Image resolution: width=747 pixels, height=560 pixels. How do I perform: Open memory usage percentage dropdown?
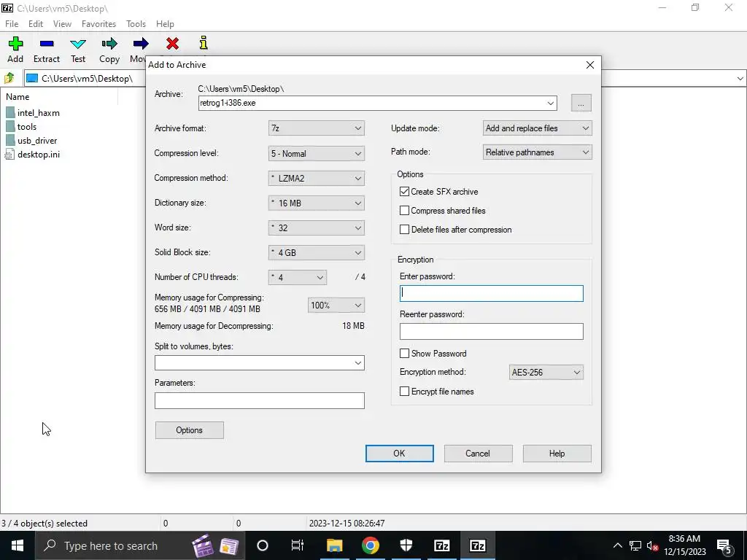point(336,306)
